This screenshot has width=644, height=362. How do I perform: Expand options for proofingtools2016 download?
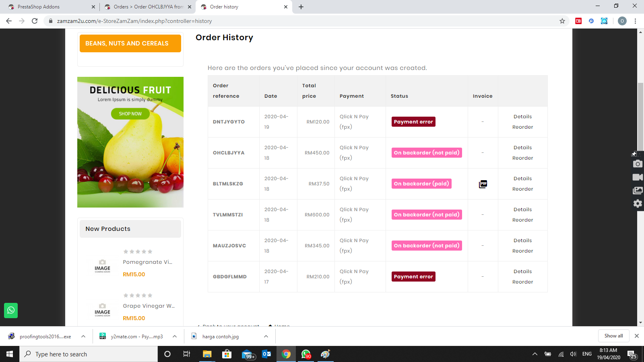83,336
